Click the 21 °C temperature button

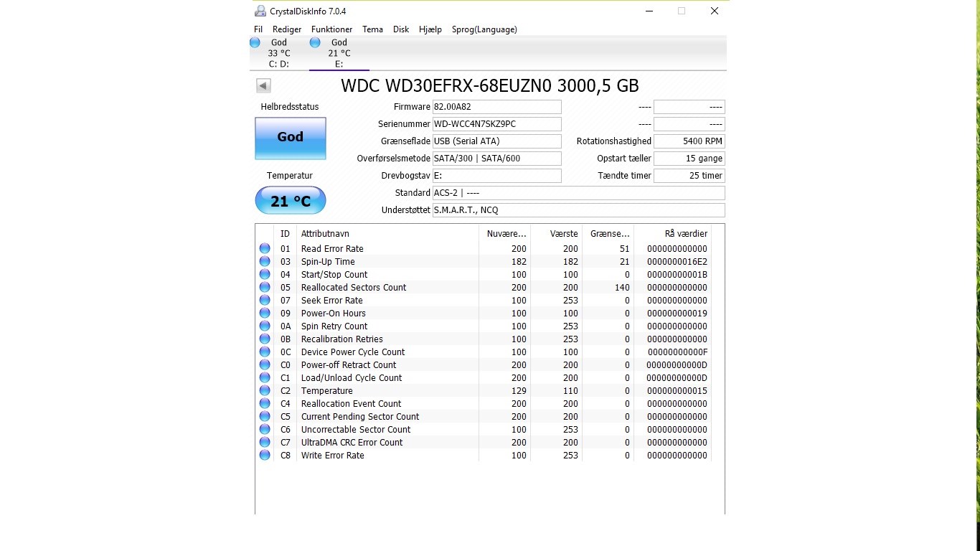(291, 200)
